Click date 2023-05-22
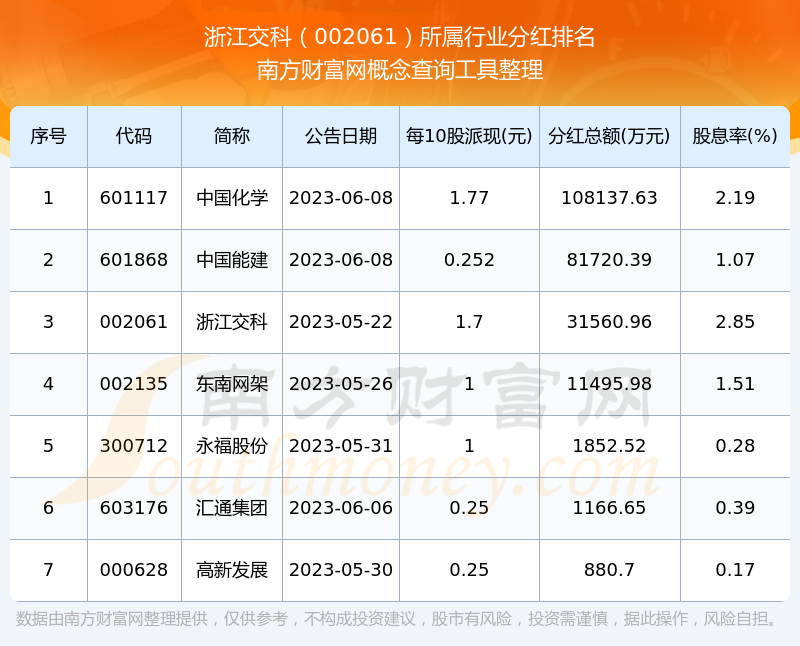 pyautogui.click(x=341, y=322)
